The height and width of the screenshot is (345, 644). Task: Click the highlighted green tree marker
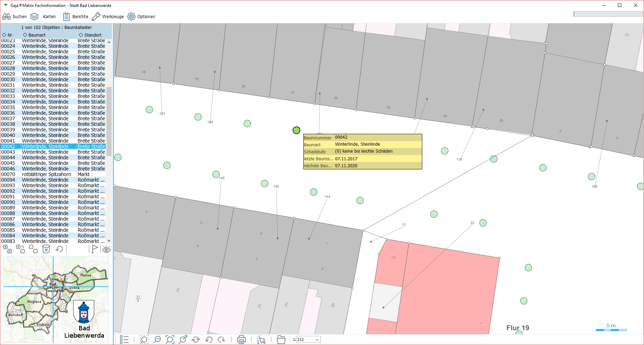coord(296,130)
